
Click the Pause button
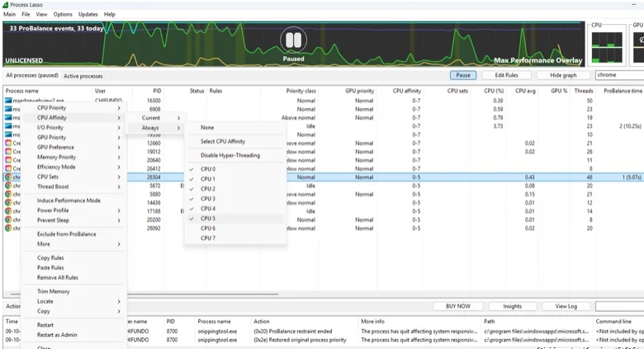(463, 75)
